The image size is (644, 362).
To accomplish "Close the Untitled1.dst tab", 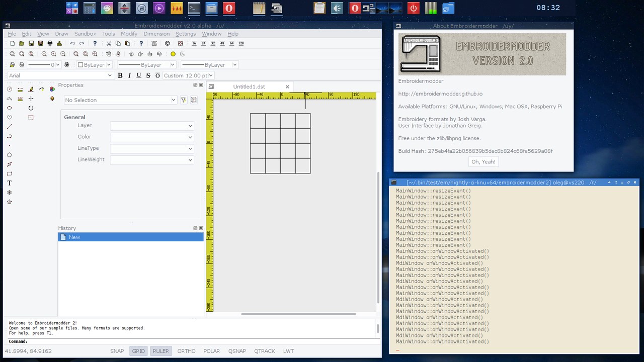I will [x=287, y=86].
